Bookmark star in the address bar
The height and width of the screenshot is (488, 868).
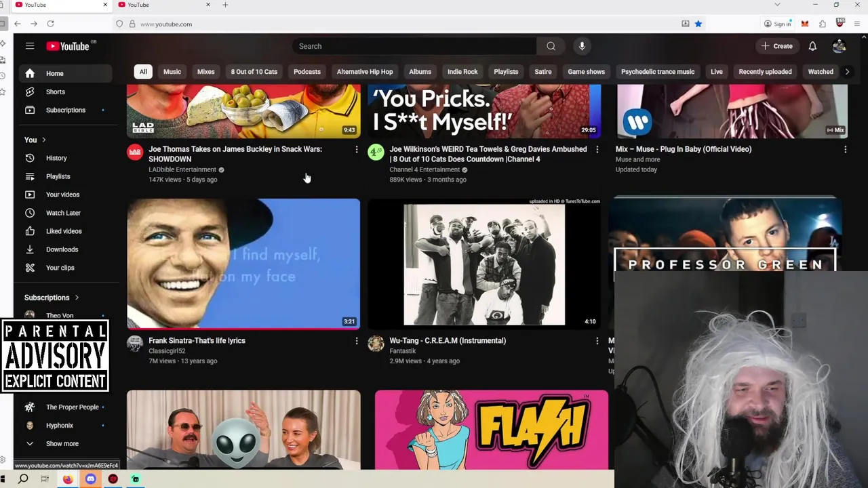(698, 24)
